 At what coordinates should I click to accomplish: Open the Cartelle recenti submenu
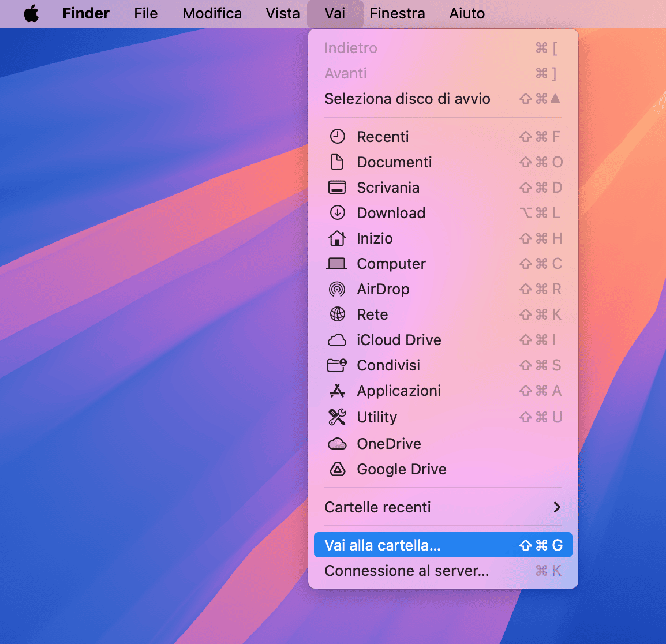(x=443, y=507)
